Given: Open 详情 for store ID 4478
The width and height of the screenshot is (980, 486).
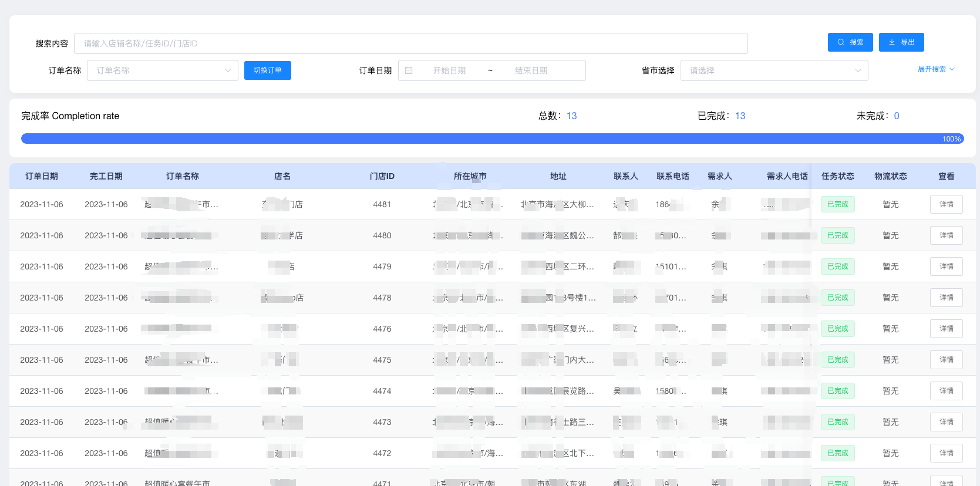Looking at the screenshot, I should click(x=946, y=298).
